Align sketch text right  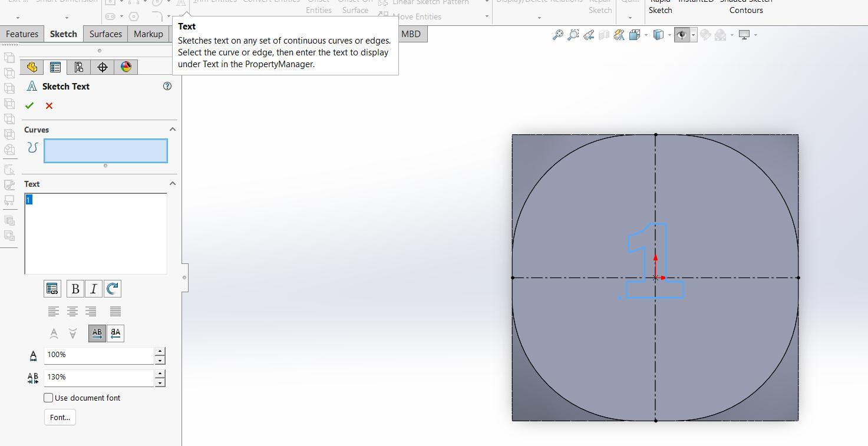(x=91, y=311)
